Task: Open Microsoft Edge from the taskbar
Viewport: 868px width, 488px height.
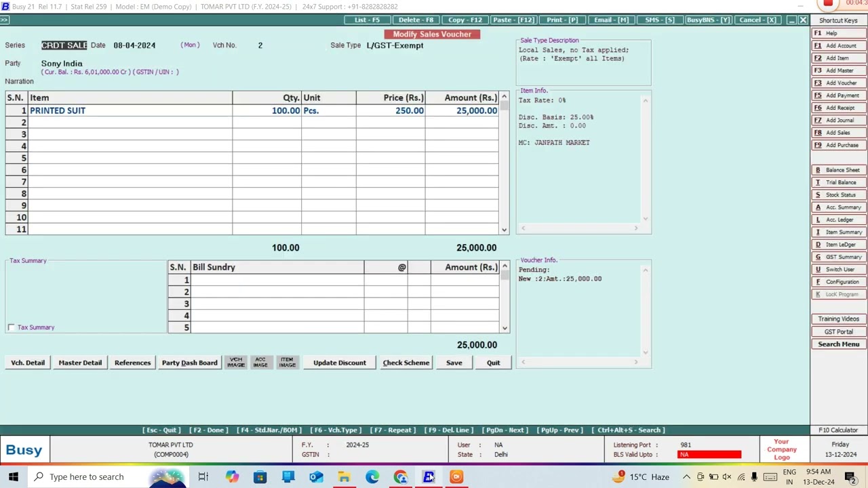Action: [372, 476]
